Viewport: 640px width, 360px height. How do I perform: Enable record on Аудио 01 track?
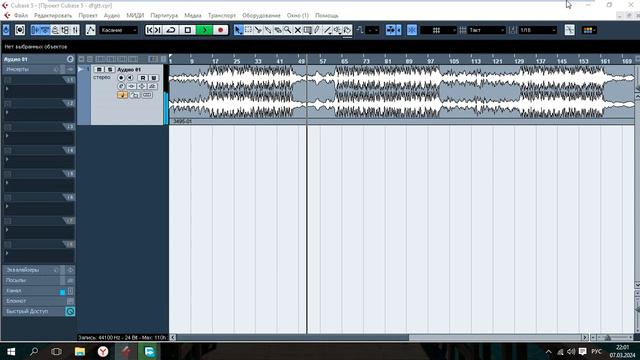tap(121, 78)
